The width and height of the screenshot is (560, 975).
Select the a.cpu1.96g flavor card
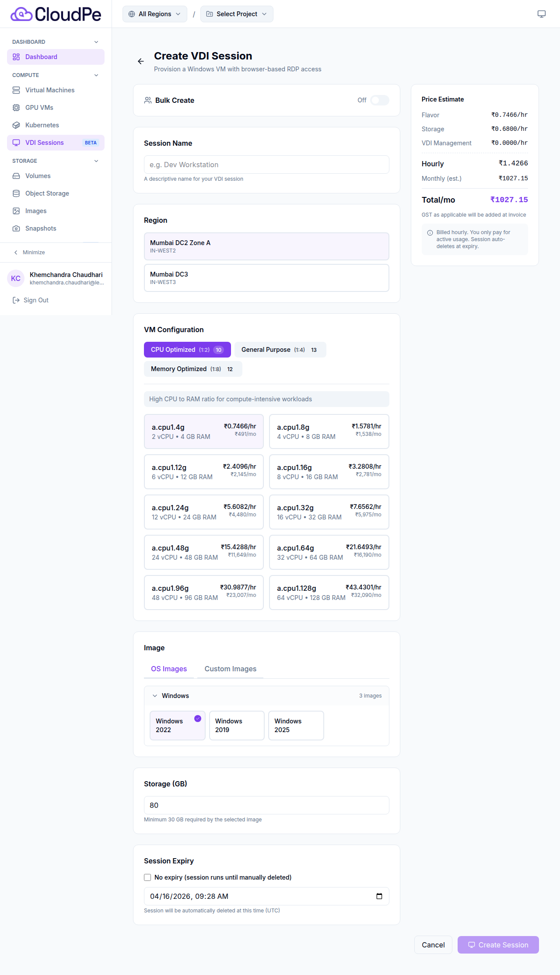(204, 593)
